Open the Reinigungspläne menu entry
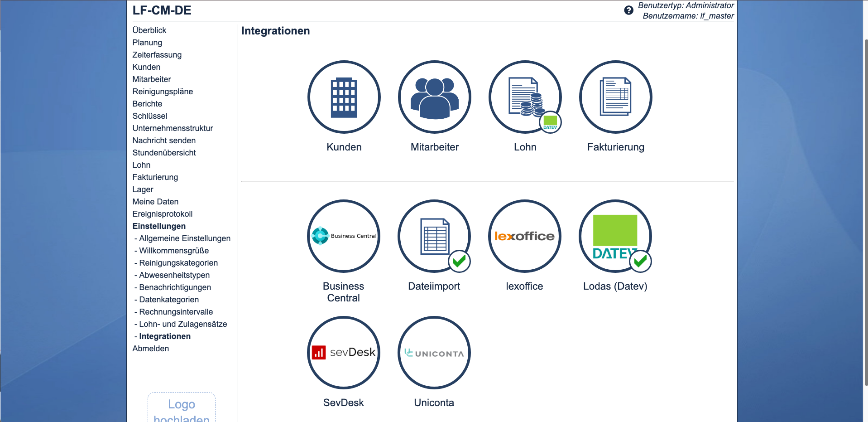The width and height of the screenshot is (868, 422). click(x=163, y=92)
